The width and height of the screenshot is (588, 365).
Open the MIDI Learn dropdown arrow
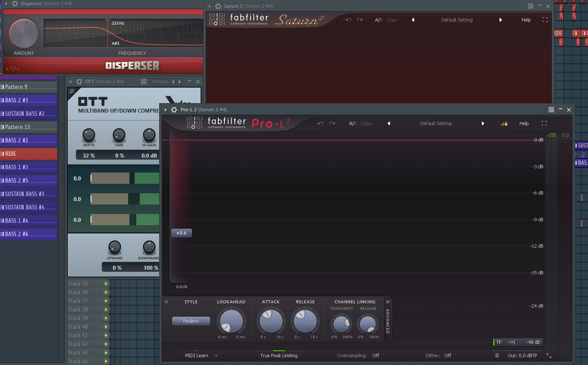pyautogui.click(x=216, y=356)
